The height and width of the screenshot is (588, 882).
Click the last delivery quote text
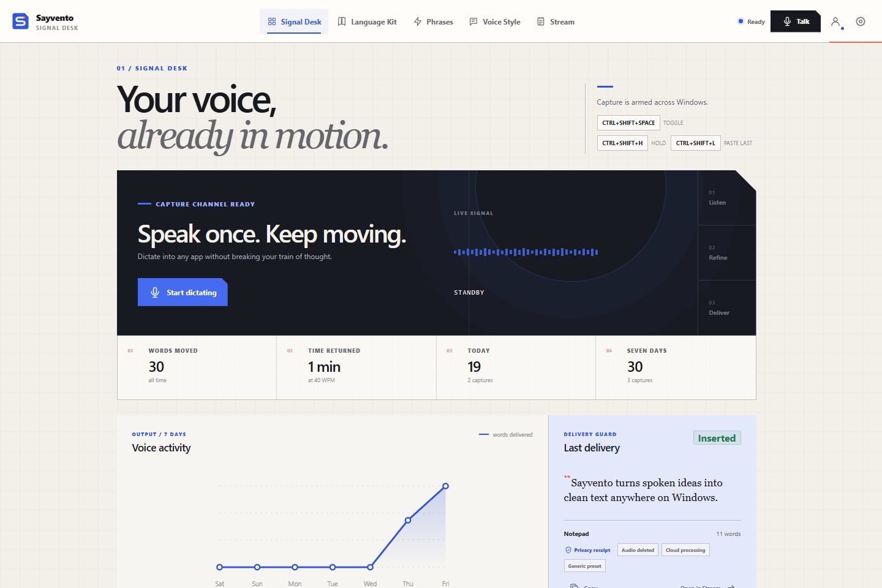click(643, 490)
